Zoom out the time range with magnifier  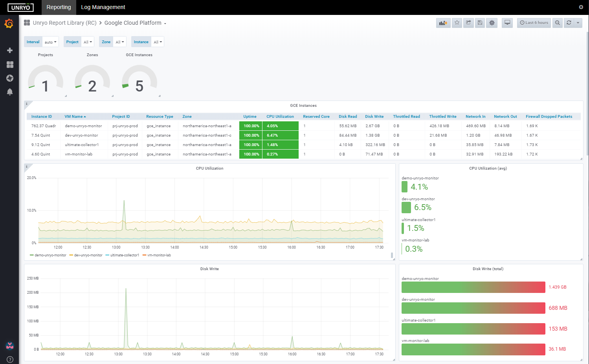(557, 23)
